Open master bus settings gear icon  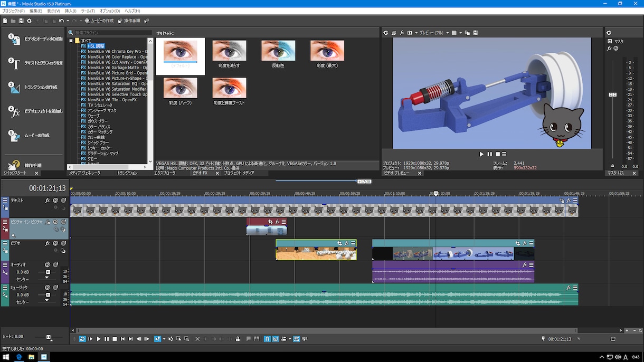[x=609, y=33]
